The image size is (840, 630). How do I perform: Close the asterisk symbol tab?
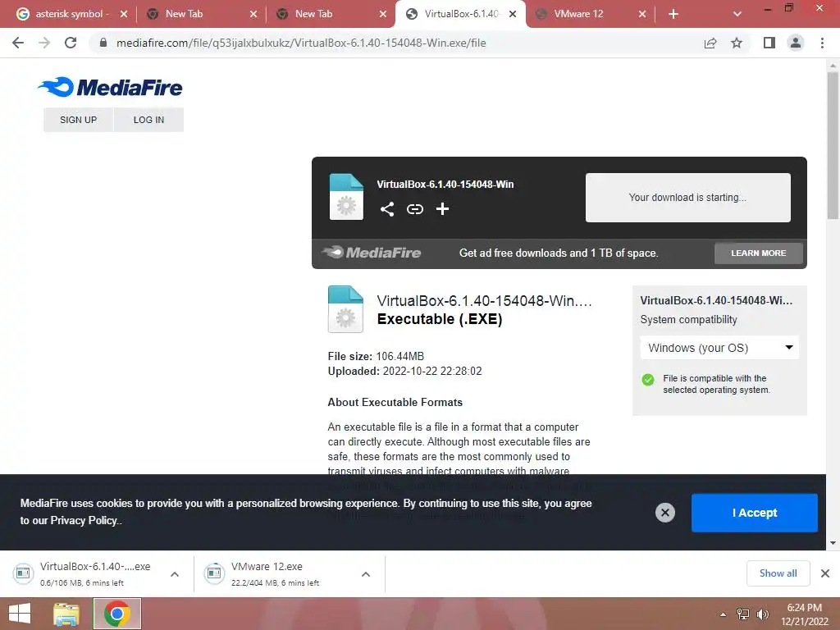click(124, 14)
